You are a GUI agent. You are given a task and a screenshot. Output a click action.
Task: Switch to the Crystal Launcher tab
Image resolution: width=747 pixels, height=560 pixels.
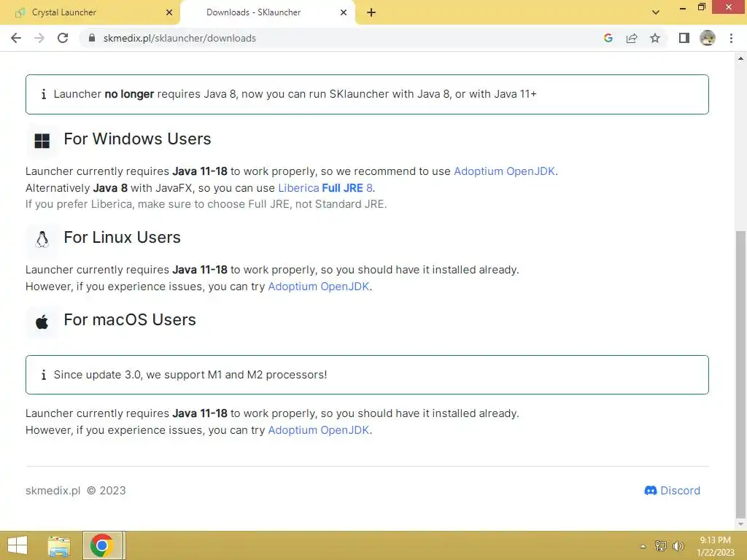pos(90,12)
